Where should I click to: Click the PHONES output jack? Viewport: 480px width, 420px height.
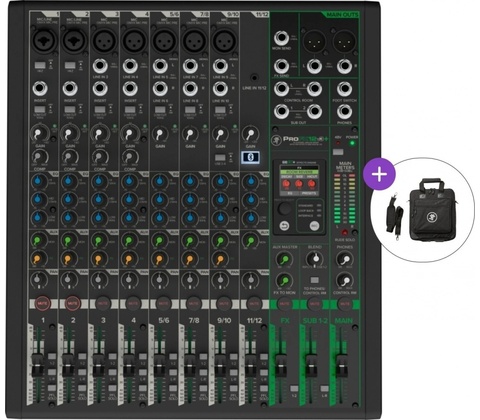344,112
